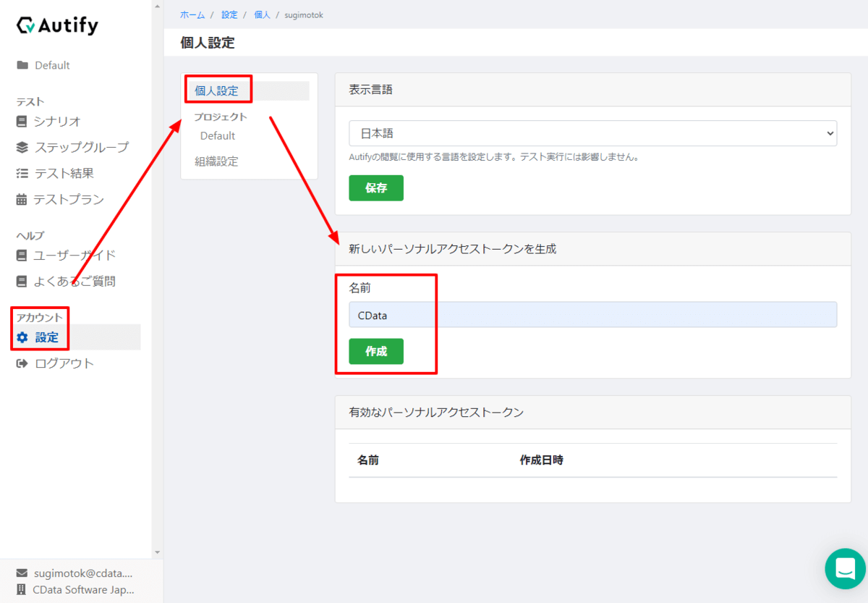This screenshot has height=603, width=868.
Task: Click the シナリオ book icon
Action: 22,121
